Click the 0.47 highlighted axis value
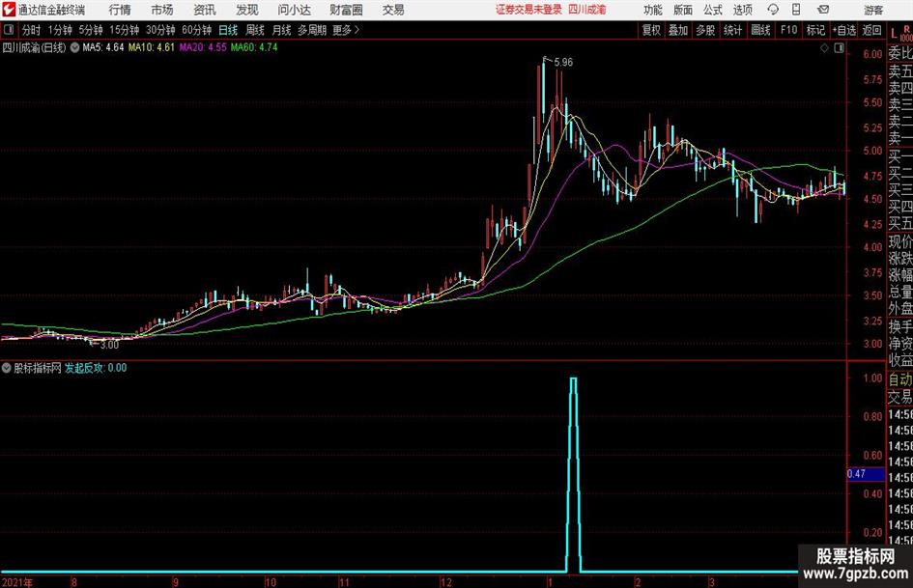 point(866,474)
